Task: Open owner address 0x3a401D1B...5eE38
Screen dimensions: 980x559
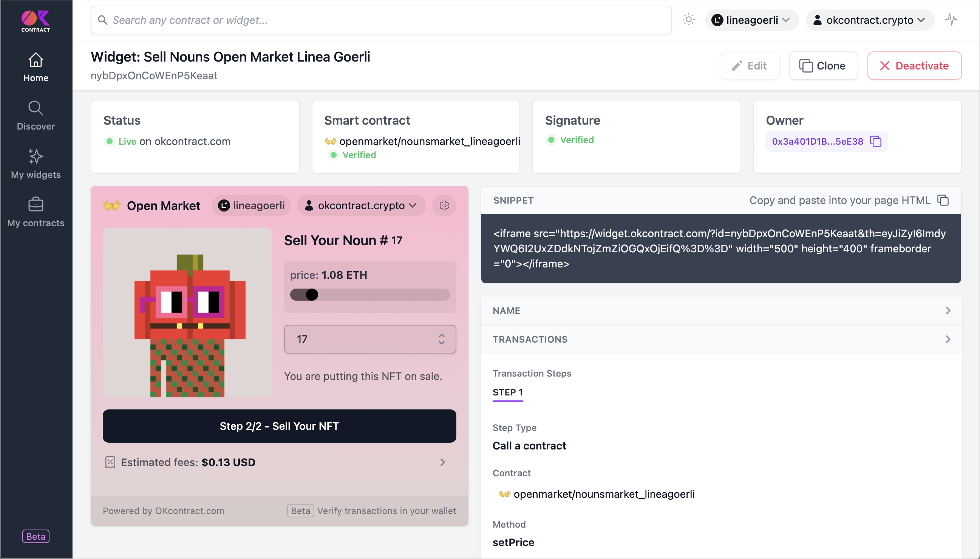Action: pyautogui.click(x=817, y=141)
